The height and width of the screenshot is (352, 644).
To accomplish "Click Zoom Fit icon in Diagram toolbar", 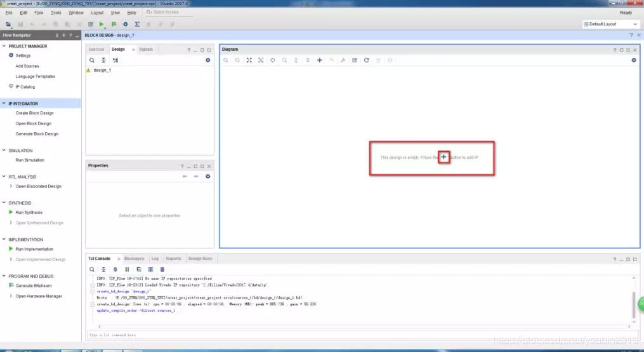I will click(x=249, y=60).
